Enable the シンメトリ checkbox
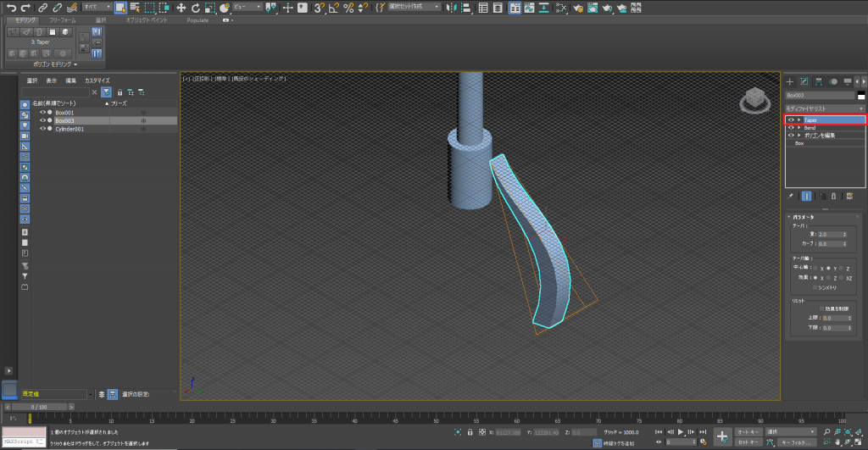 (x=815, y=287)
